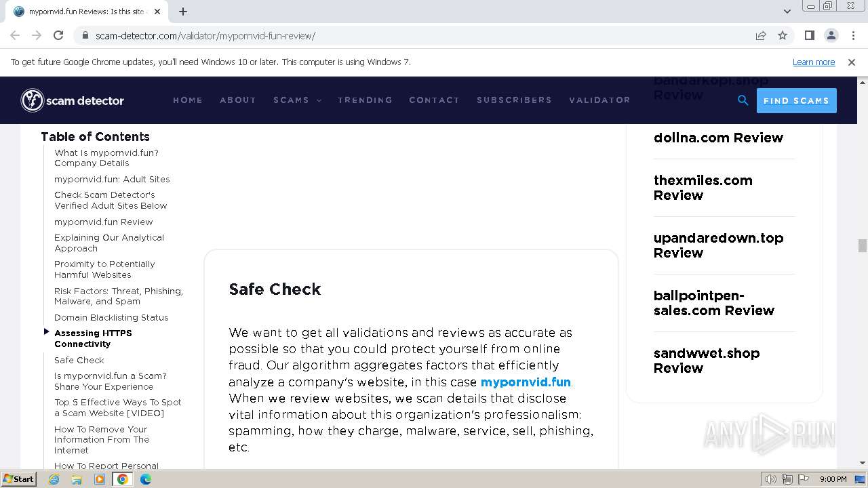Open the ABOUT nav item

238,100
